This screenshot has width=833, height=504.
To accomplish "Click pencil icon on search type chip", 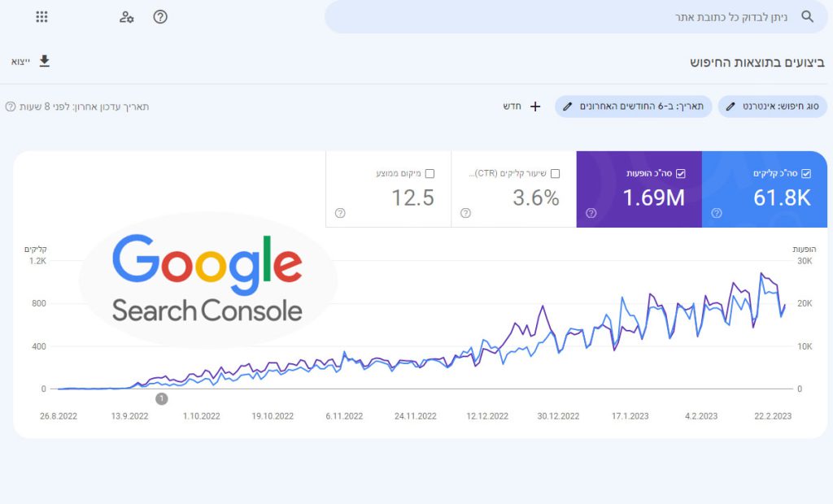I will coord(731,106).
